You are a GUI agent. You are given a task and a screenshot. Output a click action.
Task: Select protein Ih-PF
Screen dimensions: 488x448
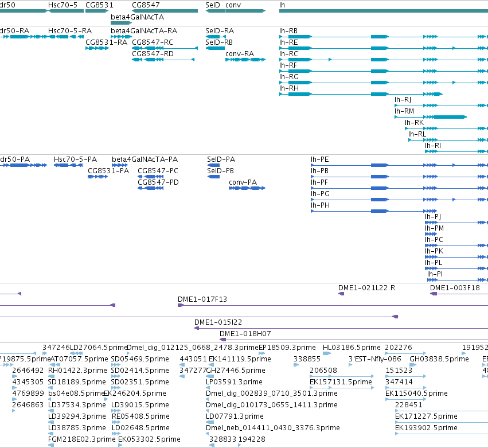(x=319, y=182)
